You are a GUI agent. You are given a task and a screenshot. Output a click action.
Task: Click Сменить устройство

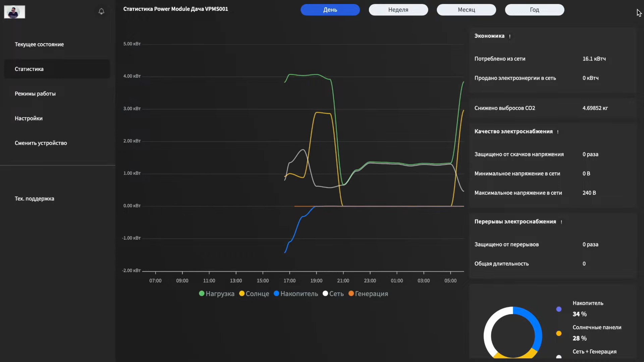coord(41,143)
